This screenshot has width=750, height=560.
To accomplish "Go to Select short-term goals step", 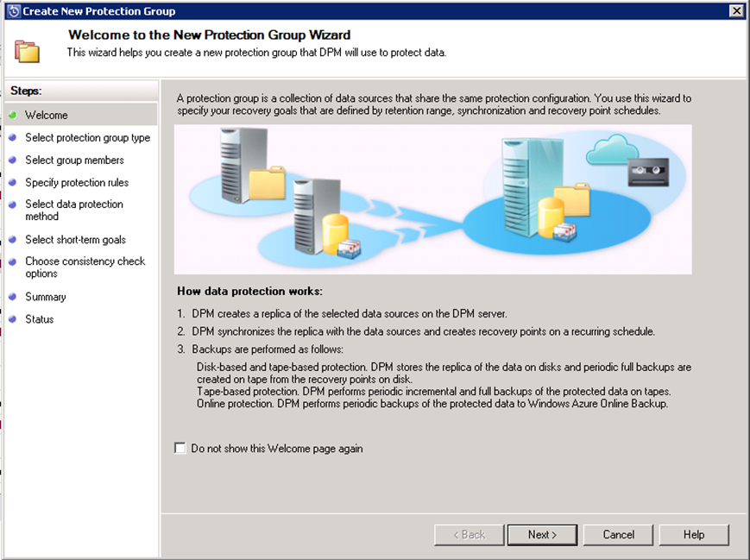I will click(x=76, y=240).
